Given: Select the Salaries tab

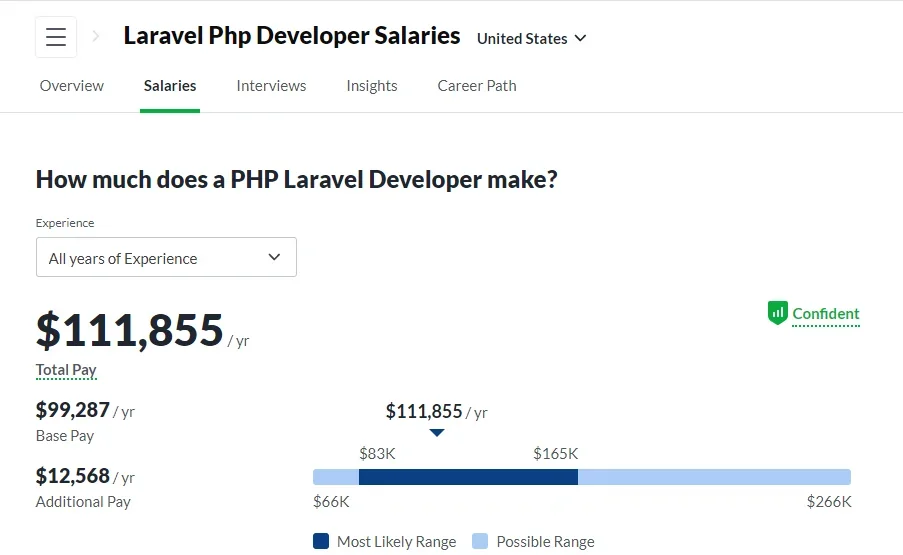Looking at the screenshot, I should pos(170,86).
